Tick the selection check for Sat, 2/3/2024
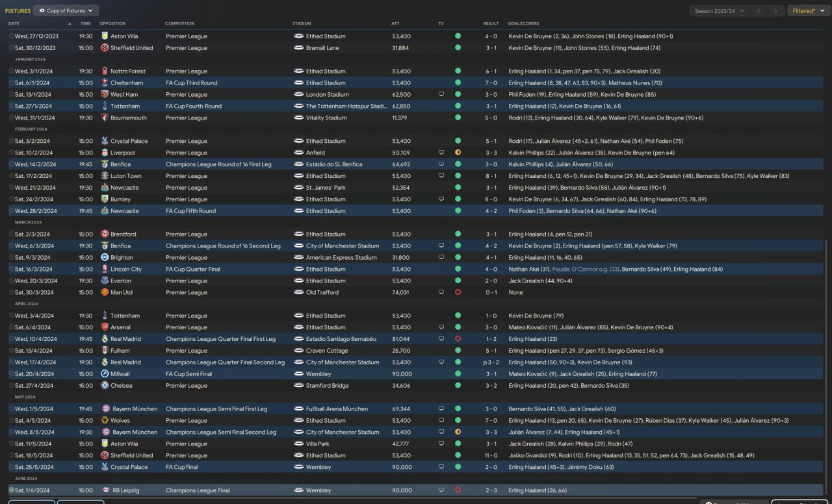 coord(11,234)
